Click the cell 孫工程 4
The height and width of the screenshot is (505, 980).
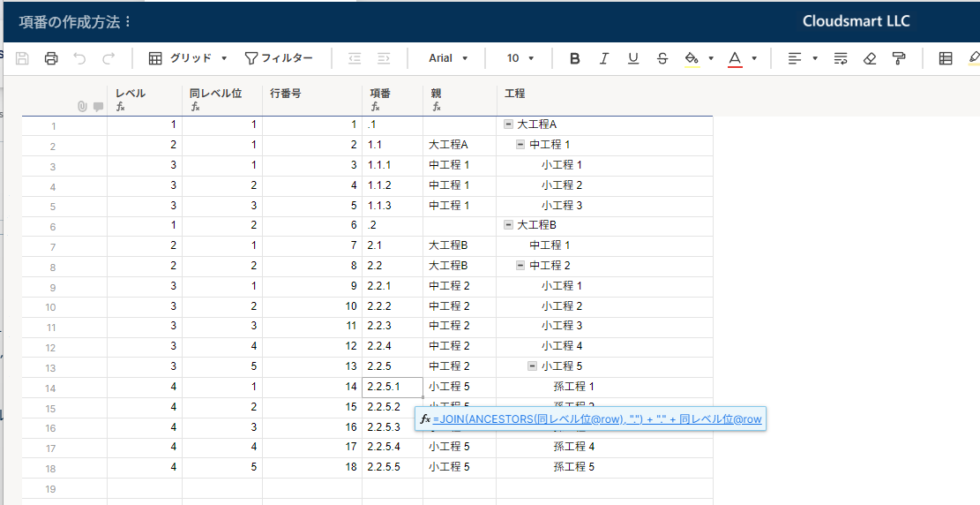[x=604, y=447]
